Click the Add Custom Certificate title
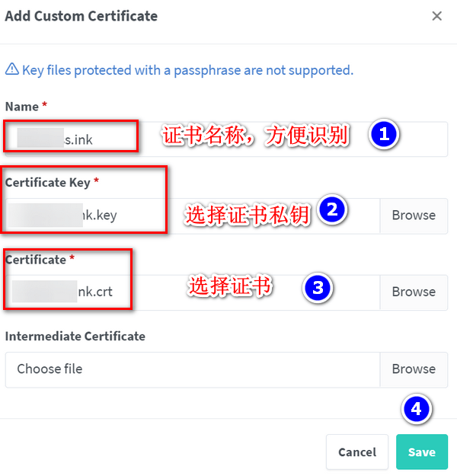The width and height of the screenshot is (457, 476). click(x=81, y=16)
